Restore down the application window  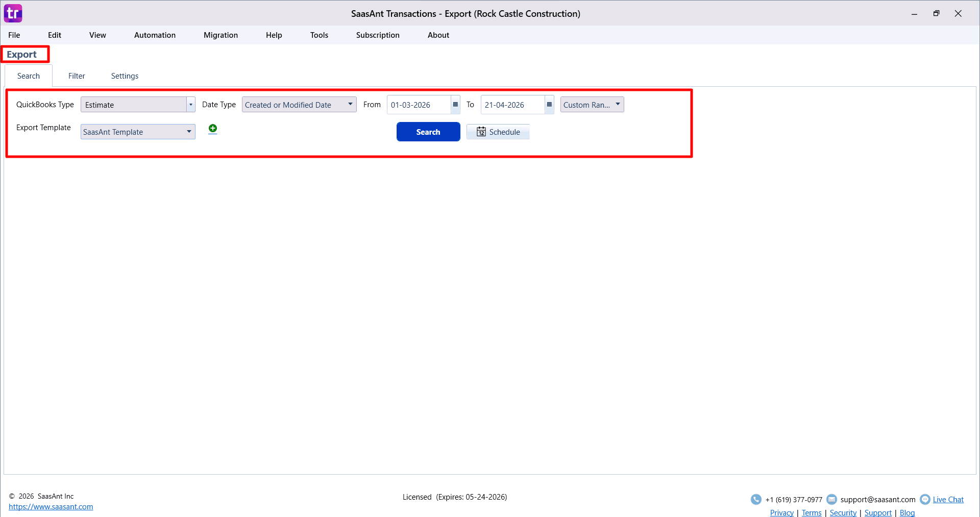936,14
